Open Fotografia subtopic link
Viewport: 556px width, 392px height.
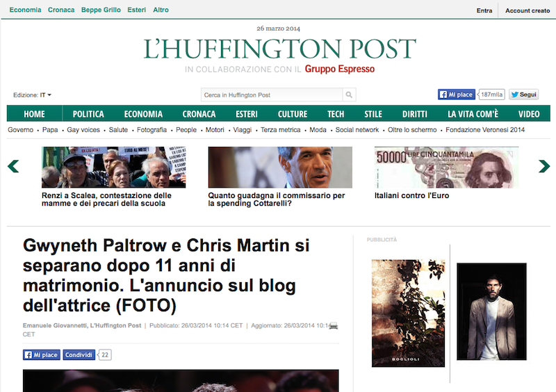[x=152, y=130]
